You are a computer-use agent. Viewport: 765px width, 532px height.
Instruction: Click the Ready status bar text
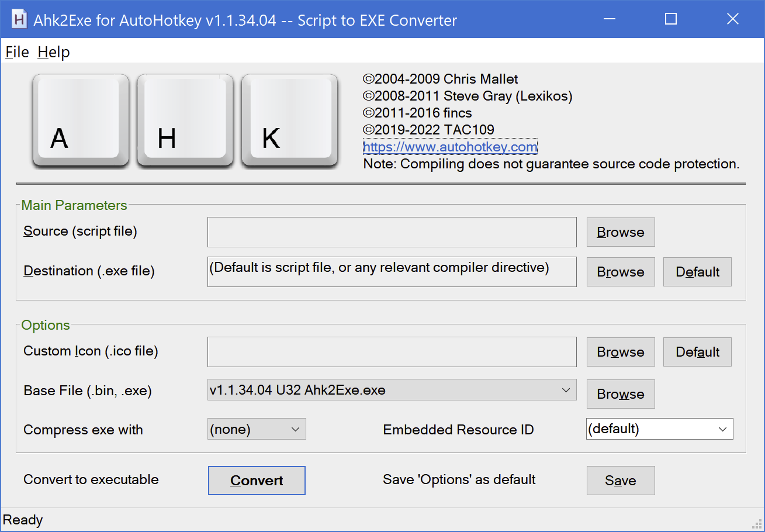[x=23, y=519]
